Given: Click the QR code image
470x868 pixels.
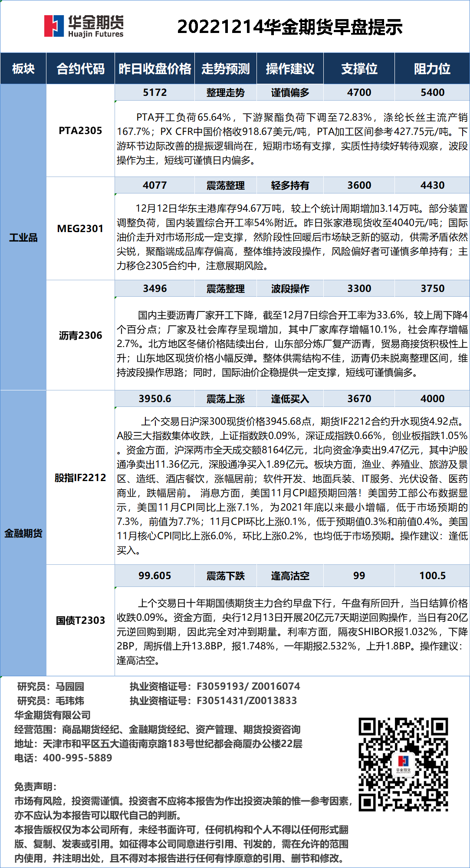Looking at the screenshot, I should click(x=403, y=764).
